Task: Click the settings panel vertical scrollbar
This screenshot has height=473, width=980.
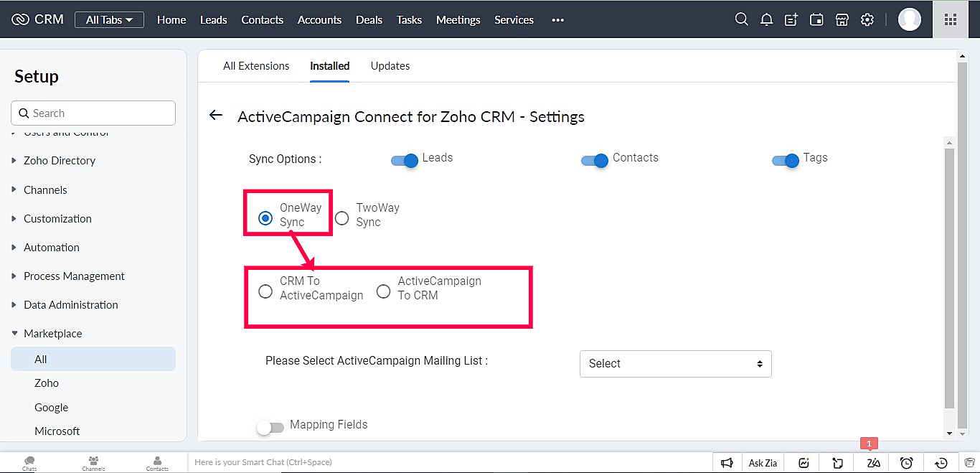Action: (x=950, y=278)
